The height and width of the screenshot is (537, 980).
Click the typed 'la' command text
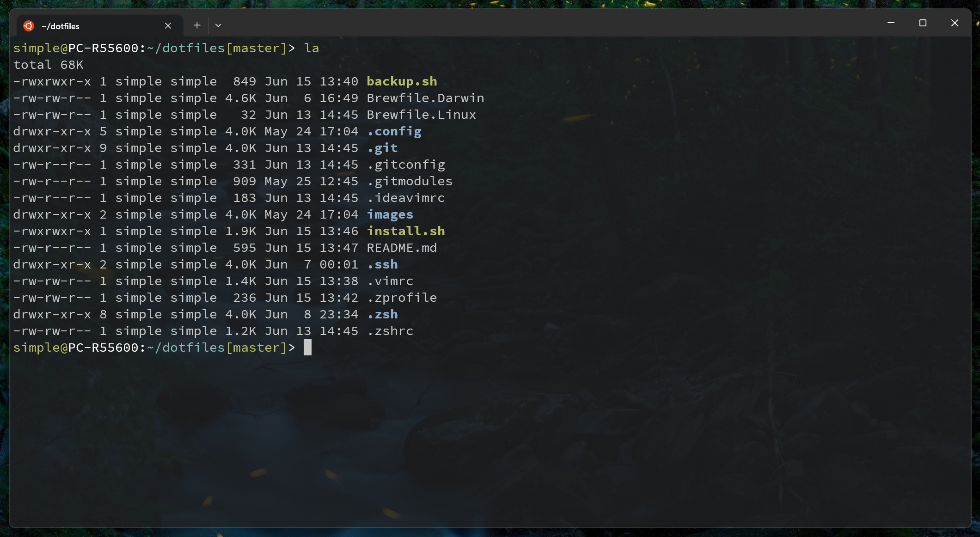click(x=312, y=48)
